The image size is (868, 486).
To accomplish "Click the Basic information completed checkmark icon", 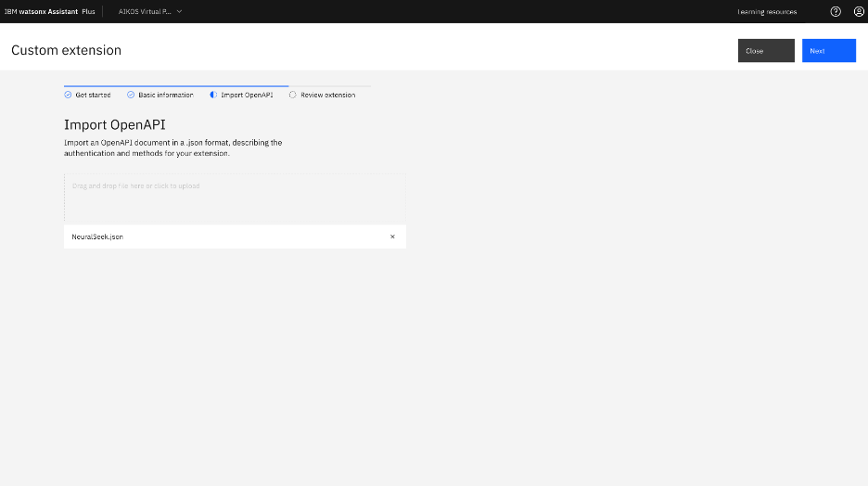I will coord(131,95).
